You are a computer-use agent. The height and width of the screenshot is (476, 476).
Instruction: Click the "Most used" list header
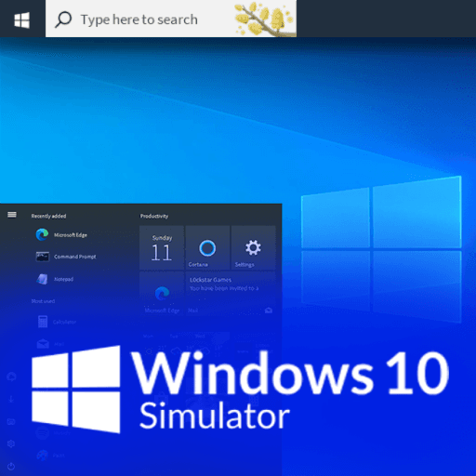tap(43, 301)
